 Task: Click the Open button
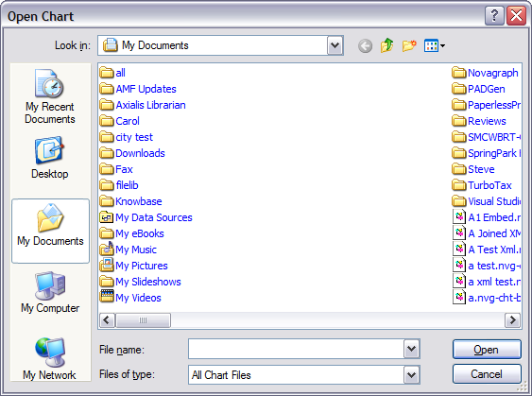(x=487, y=349)
